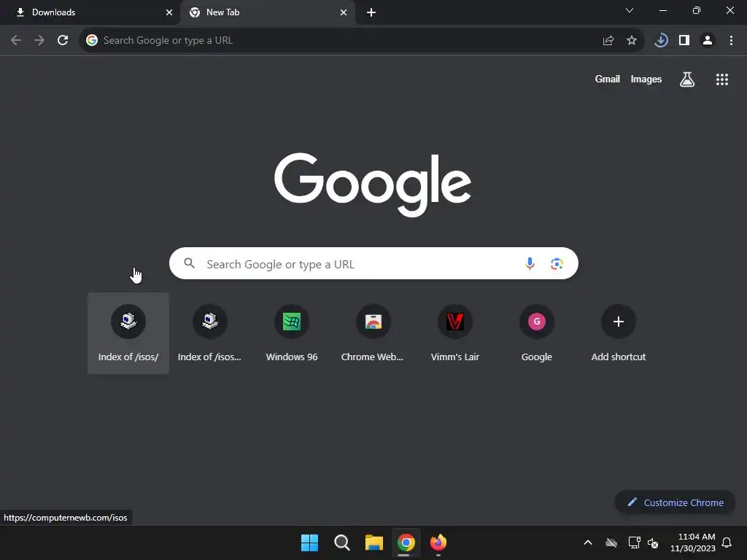Select the New Tab tab
The width and height of the screenshot is (747, 560).
coord(268,12)
